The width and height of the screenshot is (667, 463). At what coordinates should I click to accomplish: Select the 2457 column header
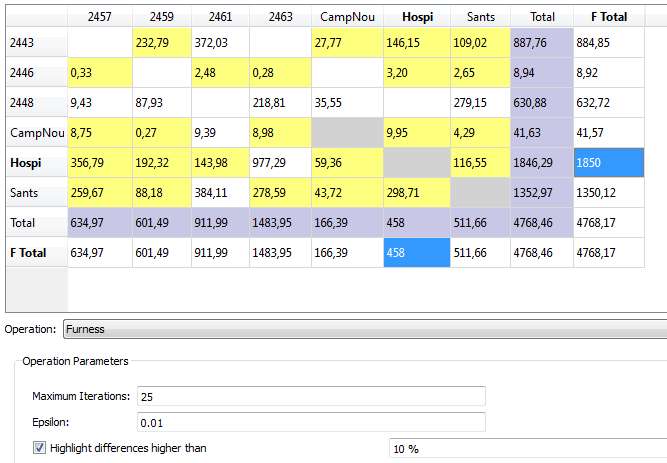pyautogui.click(x=98, y=17)
